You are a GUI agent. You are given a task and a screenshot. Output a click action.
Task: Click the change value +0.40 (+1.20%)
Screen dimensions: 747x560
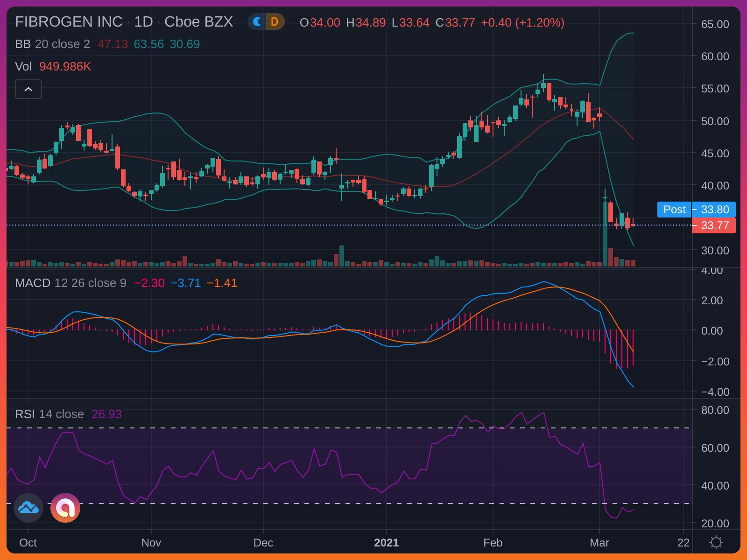point(522,22)
